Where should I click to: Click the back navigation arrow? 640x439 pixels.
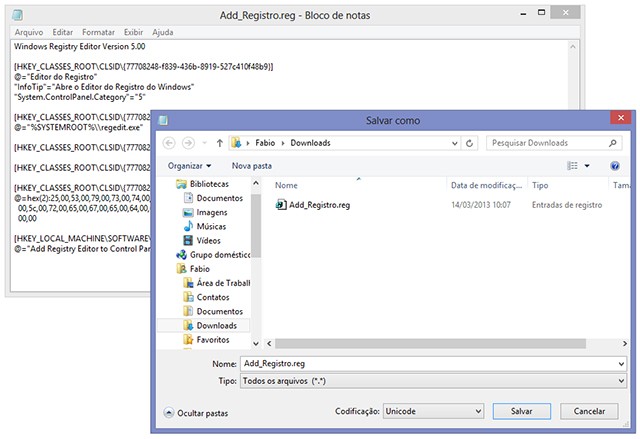tap(169, 143)
